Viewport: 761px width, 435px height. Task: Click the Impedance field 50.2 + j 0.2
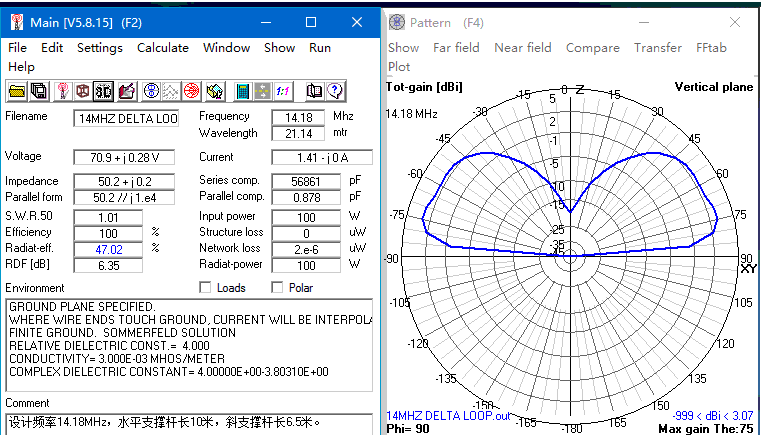[x=124, y=182]
